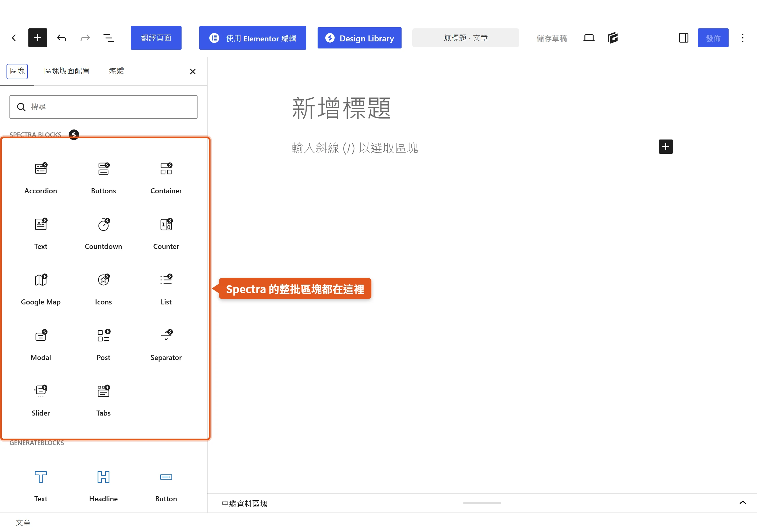Click the 輸入斜線 (/) 以選取區塊 paragraph placeholder
The image size is (757, 532).
click(x=355, y=148)
